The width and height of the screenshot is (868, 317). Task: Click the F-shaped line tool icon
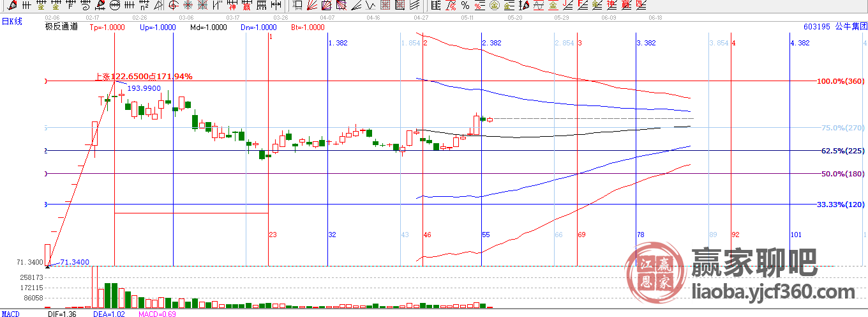[x=71, y=5]
